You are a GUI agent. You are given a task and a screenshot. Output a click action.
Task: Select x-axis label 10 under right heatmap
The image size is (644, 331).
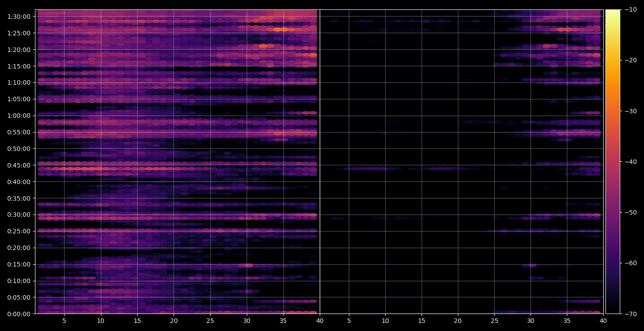[385, 321]
